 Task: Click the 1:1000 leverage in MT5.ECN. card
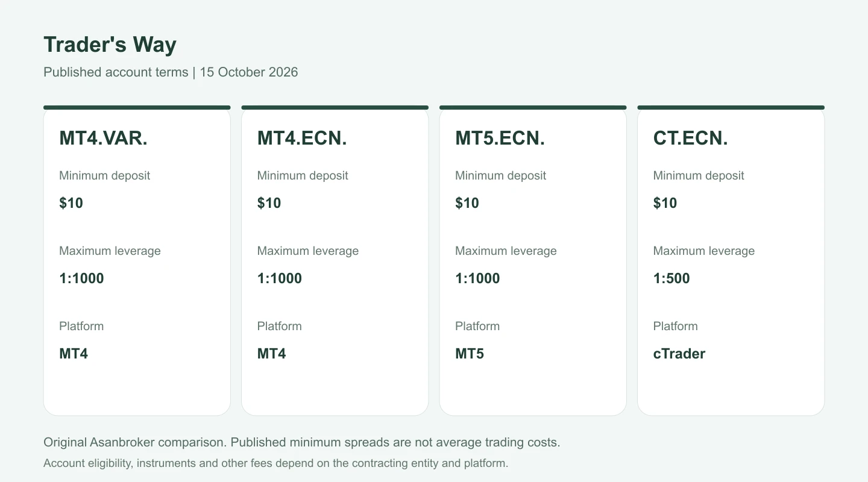[477, 278]
